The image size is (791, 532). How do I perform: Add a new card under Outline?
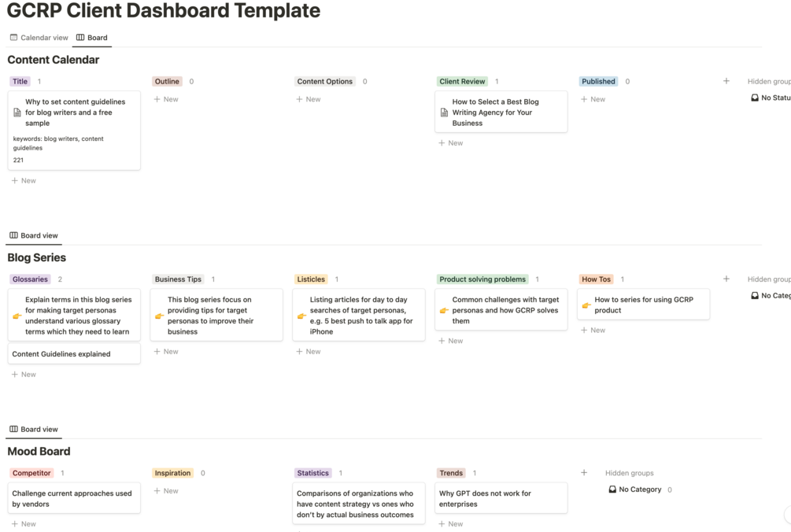click(x=166, y=99)
